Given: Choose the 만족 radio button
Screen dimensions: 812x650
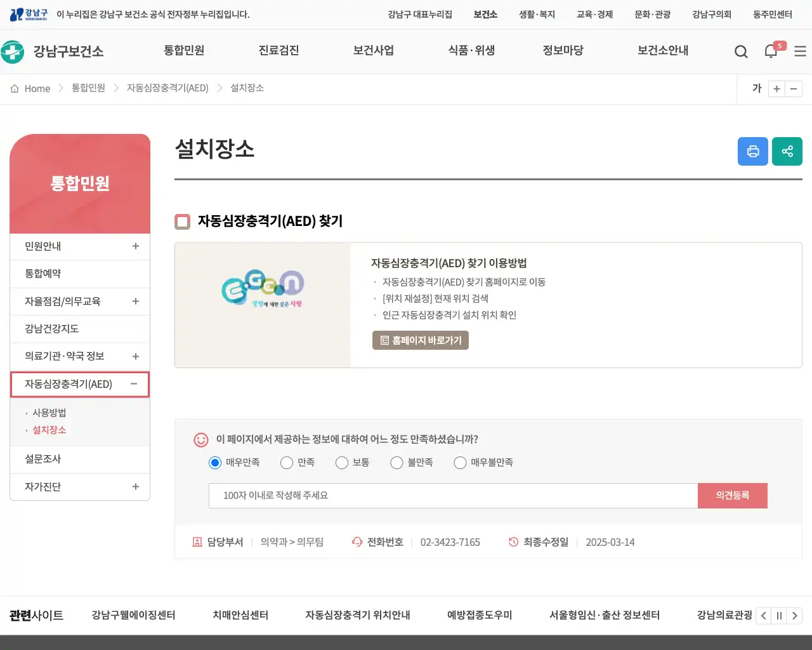Looking at the screenshot, I should pos(286,462).
